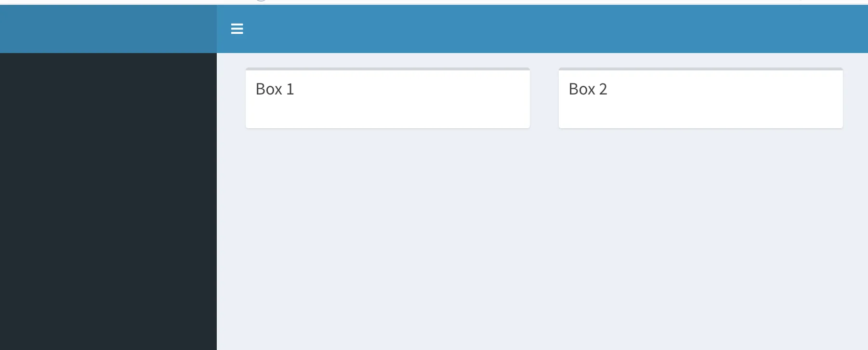The height and width of the screenshot is (350, 868).
Task: Click the light margin right of Box 2
Action: [x=855, y=98]
